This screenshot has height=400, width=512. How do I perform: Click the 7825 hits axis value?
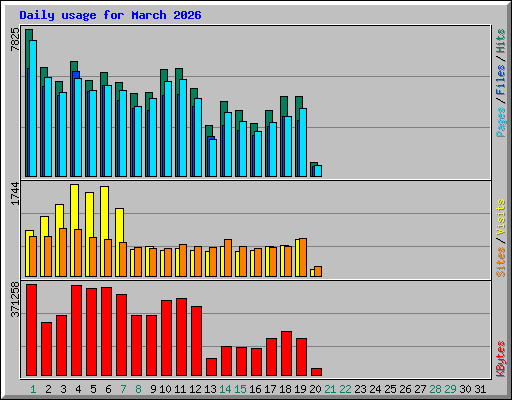coord(15,39)
